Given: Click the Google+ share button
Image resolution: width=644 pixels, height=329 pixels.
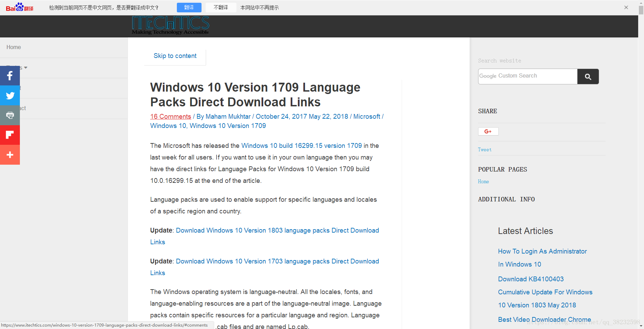Looking at the screenshot, I should point(488,131).
